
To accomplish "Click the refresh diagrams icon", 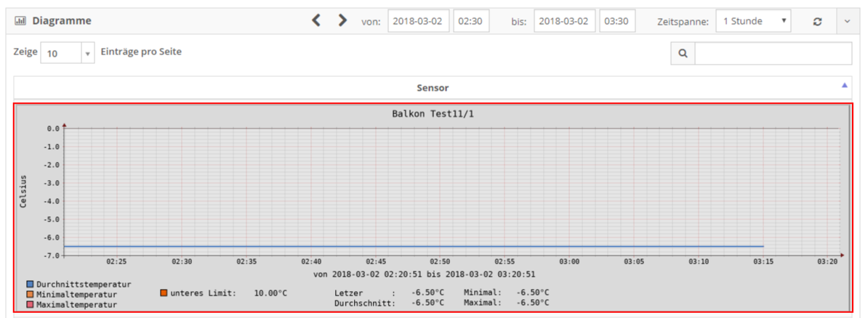I will point(817,22).
